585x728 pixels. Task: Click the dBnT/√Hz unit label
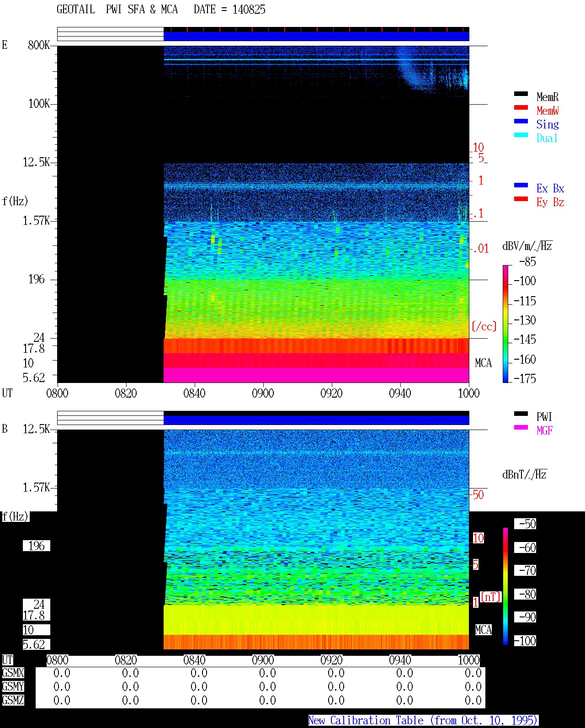pos(525,474)
